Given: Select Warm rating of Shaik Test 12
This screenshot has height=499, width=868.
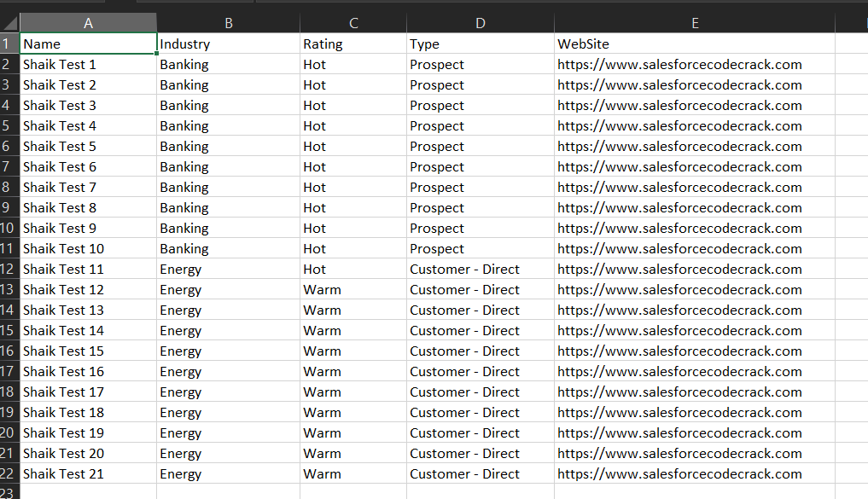Looking at the screenshot, I should click(353, 289).
